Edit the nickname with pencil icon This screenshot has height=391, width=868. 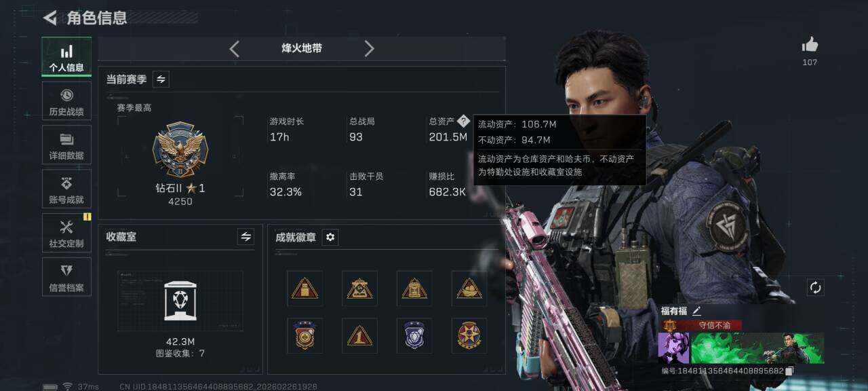coord(697,311)
